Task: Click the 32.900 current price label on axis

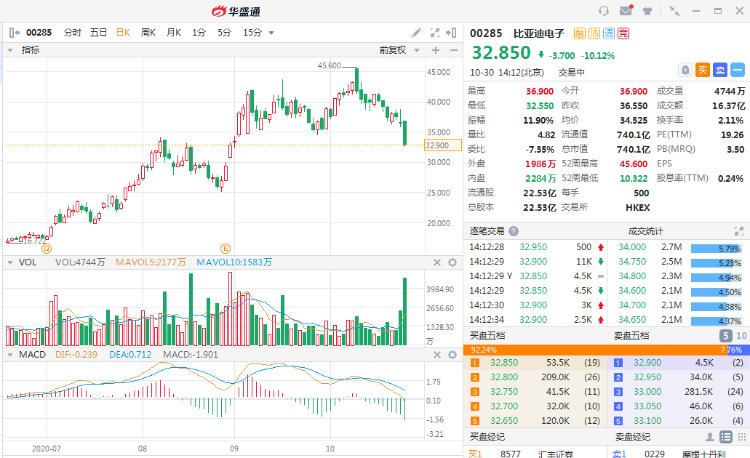Action: point(442,145)
